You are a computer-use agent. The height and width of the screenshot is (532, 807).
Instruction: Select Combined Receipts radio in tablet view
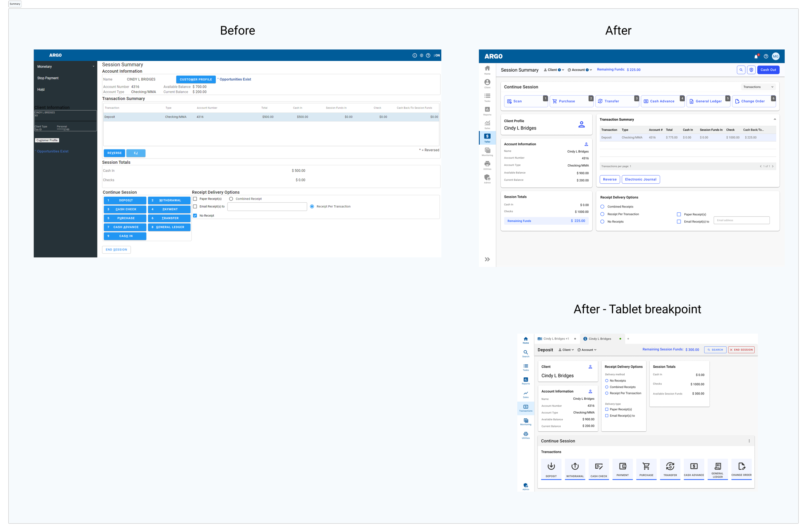tap(607, 387)
